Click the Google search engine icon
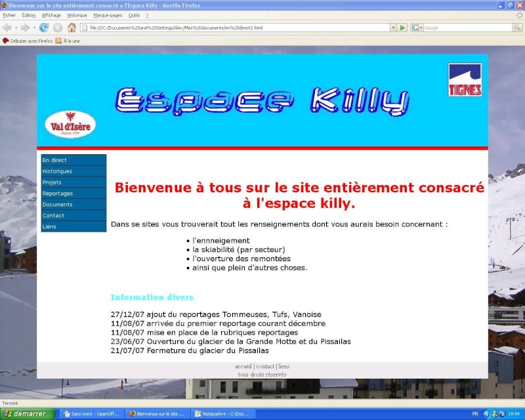This screenshot has height=420, width=525. 415,28
